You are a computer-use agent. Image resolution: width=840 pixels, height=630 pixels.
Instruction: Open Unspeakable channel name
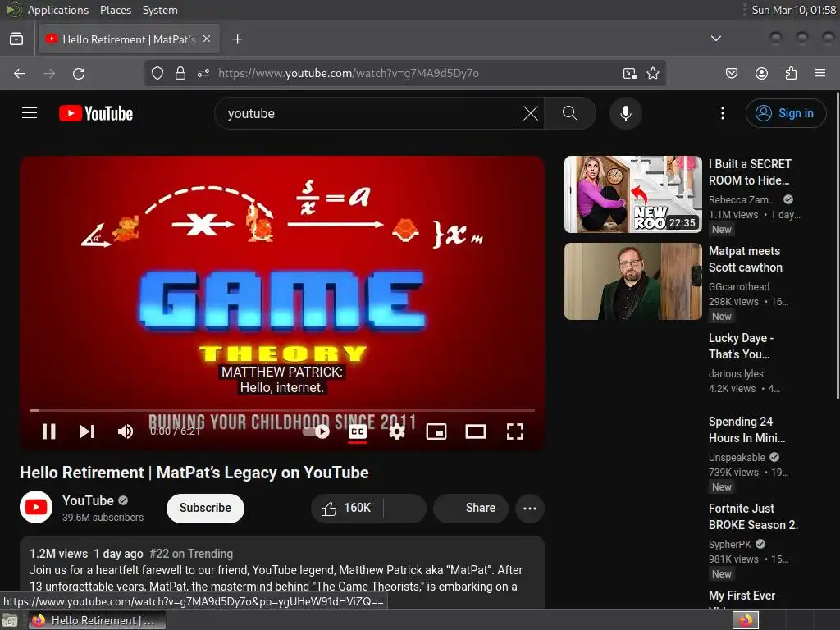pos(737,458)
